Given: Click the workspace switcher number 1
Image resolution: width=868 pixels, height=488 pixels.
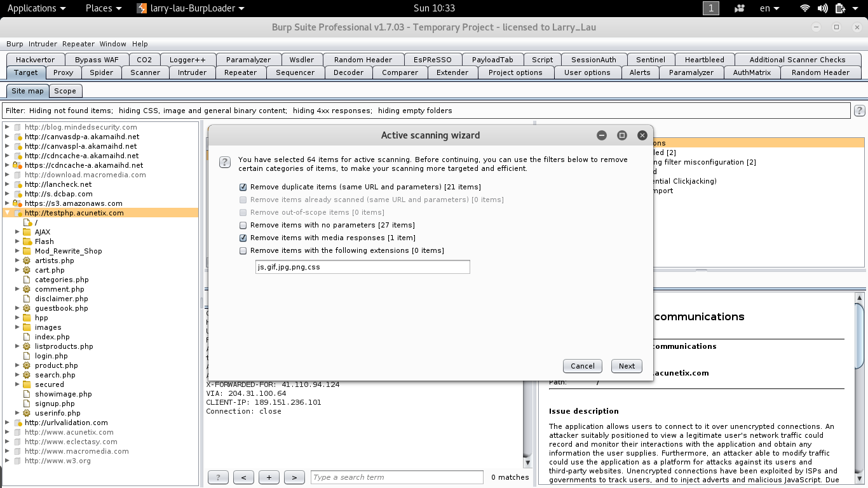Looking at the screenshot, I should (711, 8).
